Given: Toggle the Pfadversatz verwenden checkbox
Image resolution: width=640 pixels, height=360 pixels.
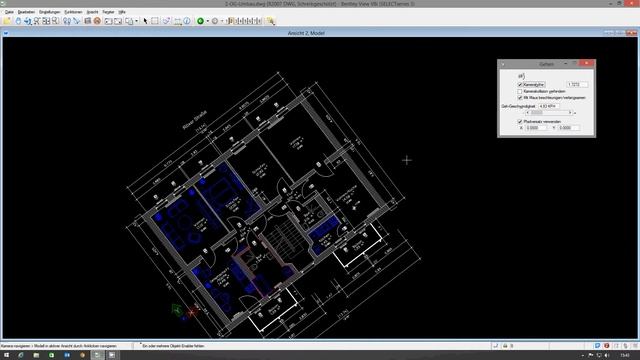Looking at the screenshot, I should (520, 122).
